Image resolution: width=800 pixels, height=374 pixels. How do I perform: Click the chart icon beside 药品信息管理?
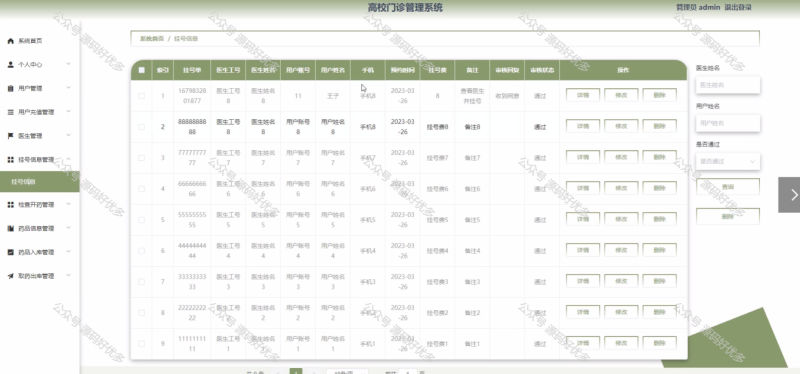click(x=11, y=229)
